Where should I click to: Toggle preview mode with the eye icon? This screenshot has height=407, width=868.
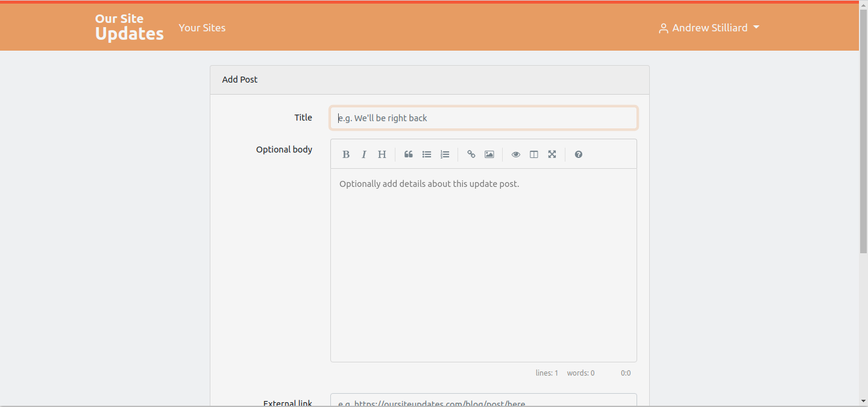(516, 154)
